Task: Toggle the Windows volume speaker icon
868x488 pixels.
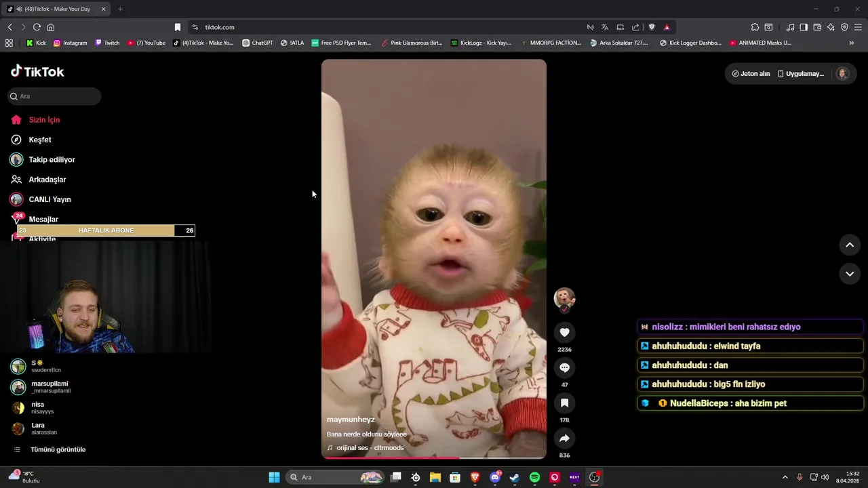Action: (825, 477)
